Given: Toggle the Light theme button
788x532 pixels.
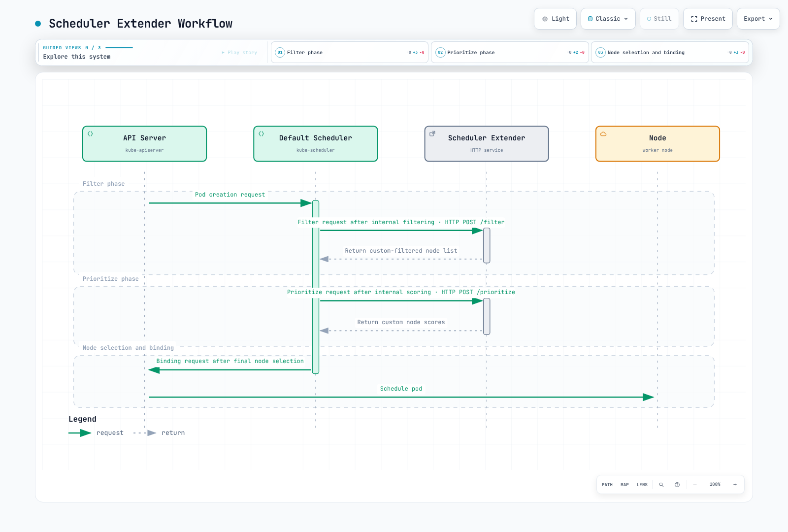Looking at the screenshot, I should coord(555,19).
